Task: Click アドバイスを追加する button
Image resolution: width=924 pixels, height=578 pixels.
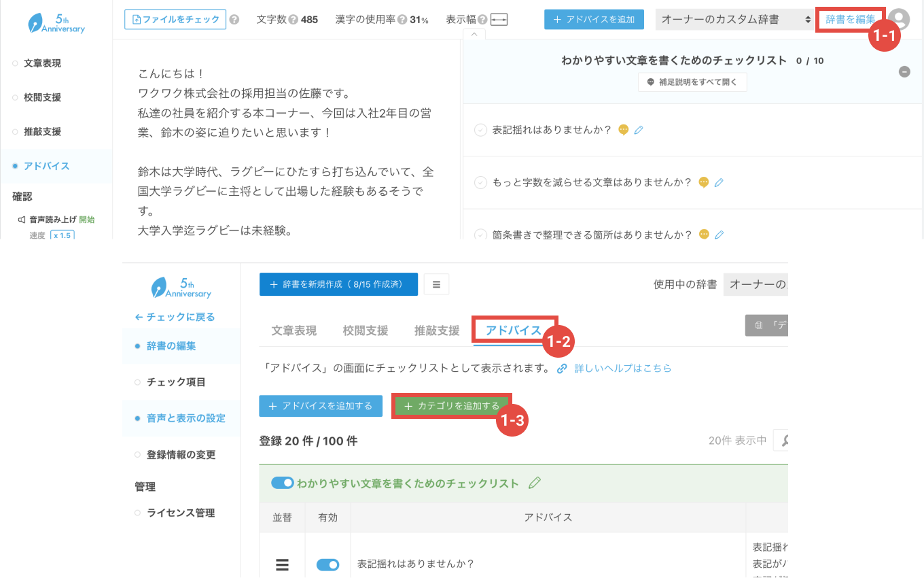Action: coord(321,406)
